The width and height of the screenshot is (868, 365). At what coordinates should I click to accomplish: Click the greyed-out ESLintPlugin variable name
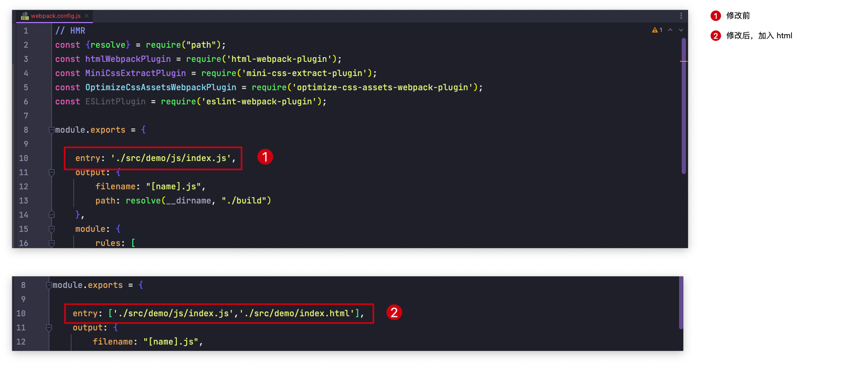pyautogui.click(x=115, y=102)
